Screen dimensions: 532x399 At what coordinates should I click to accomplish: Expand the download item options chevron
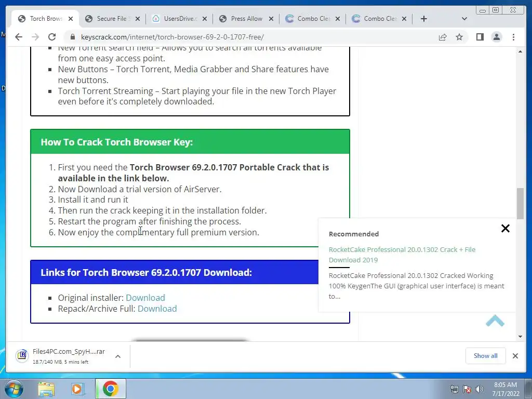tap(118, 356)
